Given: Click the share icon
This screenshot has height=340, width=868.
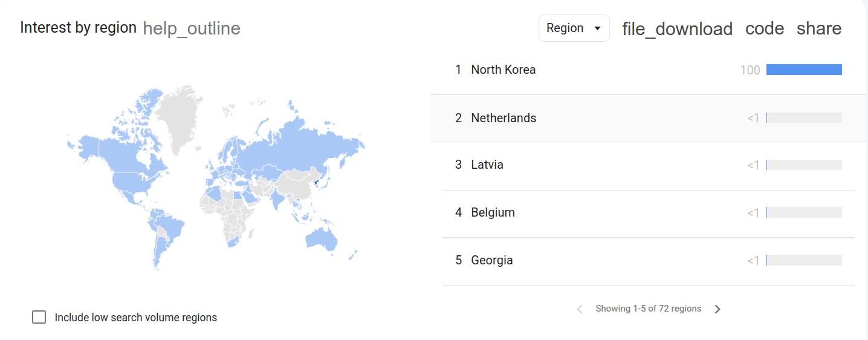Looking at the screenshot, I should [x=819, y=28].
